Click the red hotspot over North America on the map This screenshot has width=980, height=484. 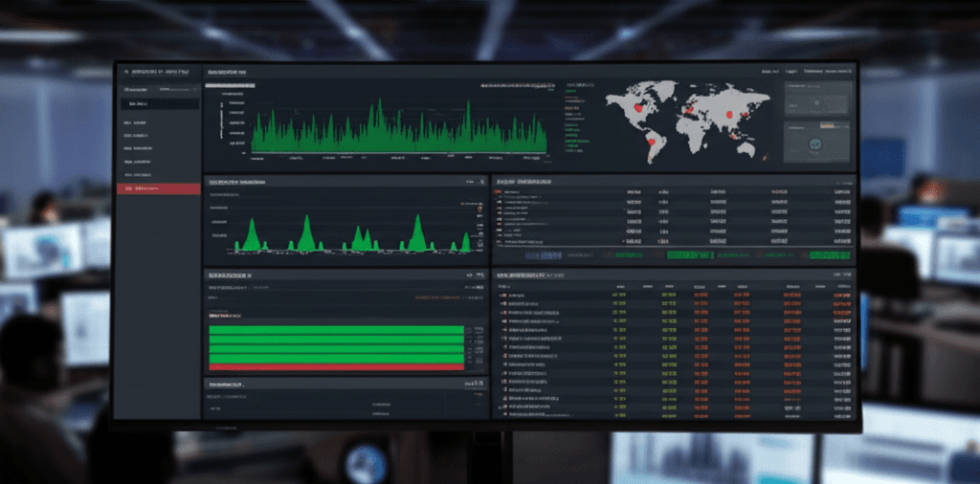(x=638, y=107)
